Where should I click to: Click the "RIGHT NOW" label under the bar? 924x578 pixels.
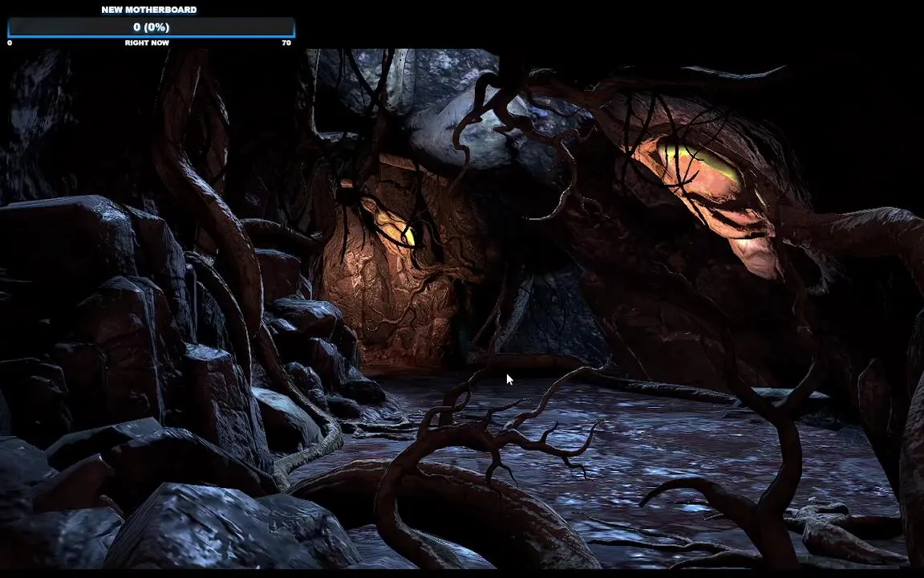tap(147, 43)
